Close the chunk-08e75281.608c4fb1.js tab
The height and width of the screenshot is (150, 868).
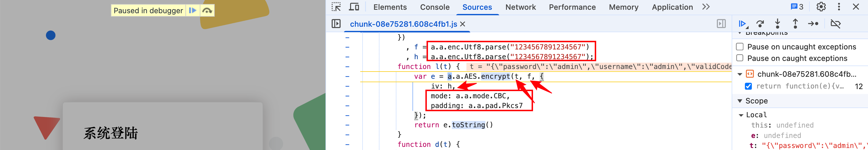[463, 24]
